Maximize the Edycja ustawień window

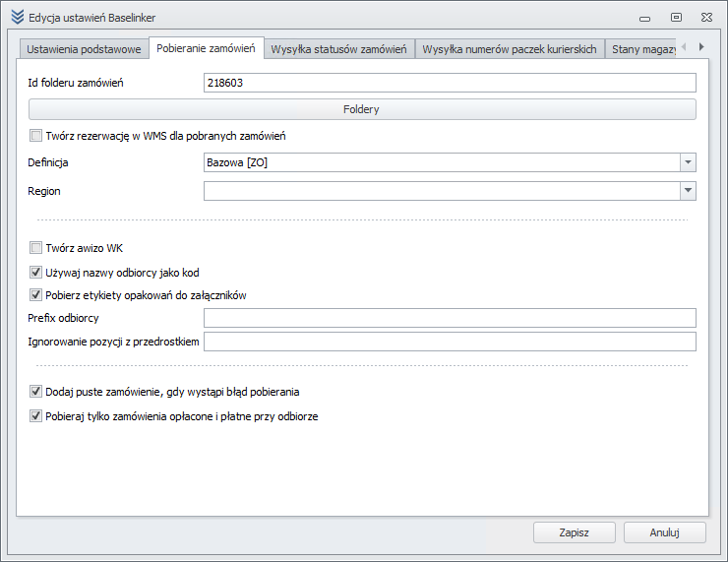pyautogui.click(x=677, y=17)
